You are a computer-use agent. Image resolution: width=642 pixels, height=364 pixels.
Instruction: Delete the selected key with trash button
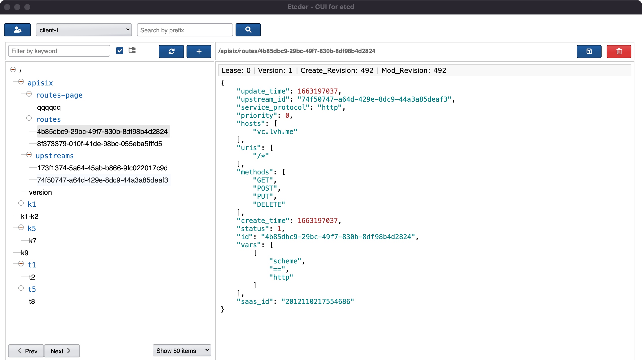tap(619, 51)
